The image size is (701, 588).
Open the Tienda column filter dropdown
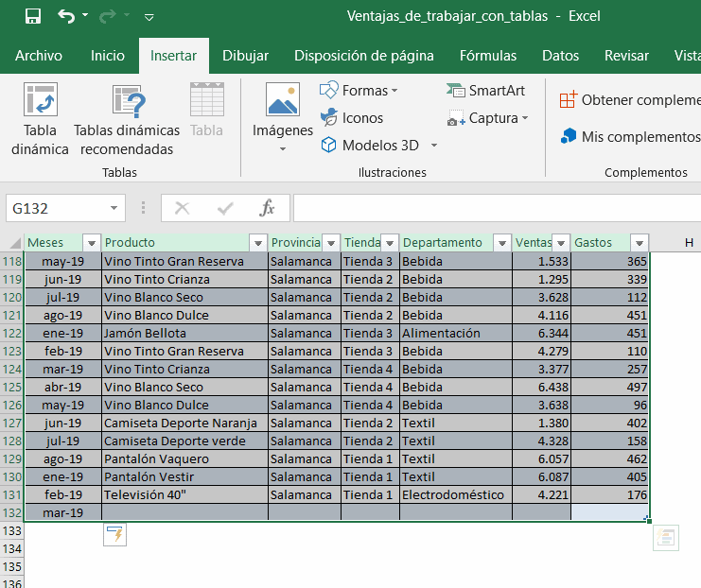[x=390, y=243]
